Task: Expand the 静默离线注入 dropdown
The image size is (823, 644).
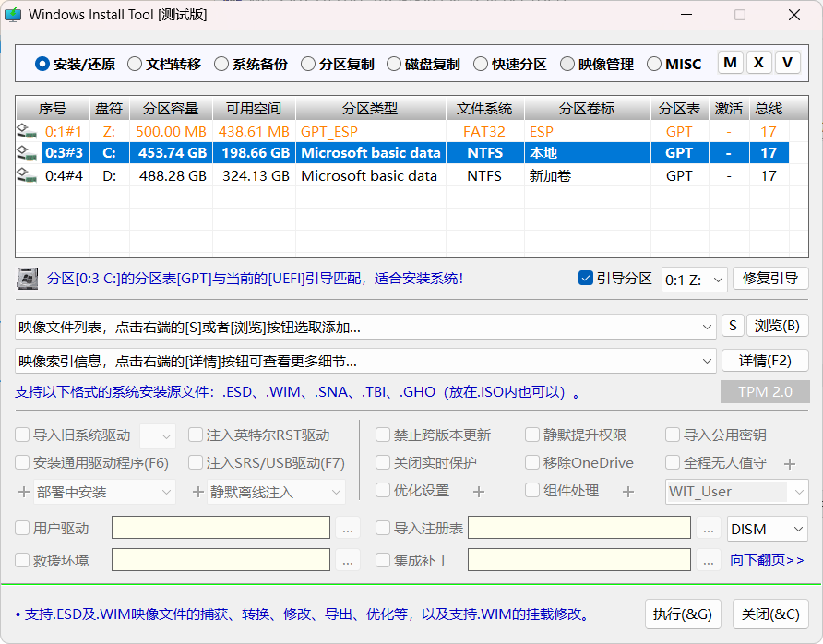Action: tap(276, 492)
